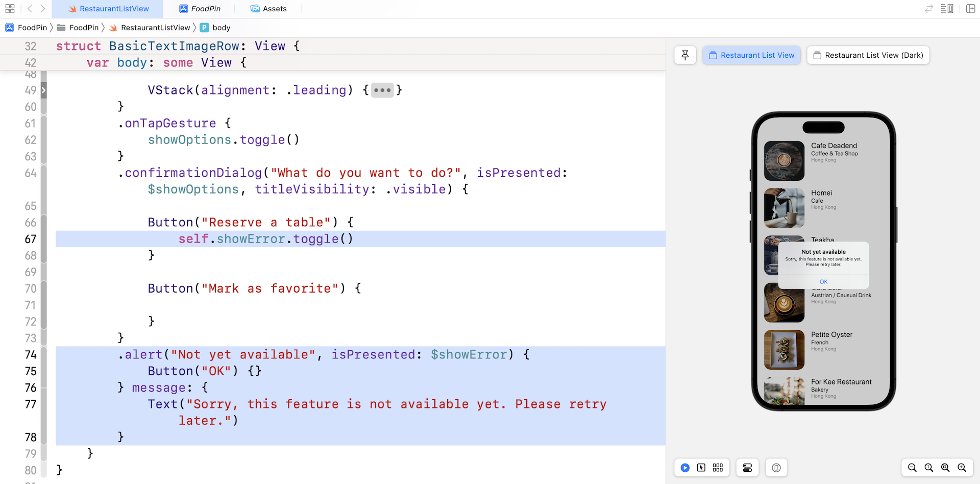Screen dimensions: 980x484
Task: Switch preview to selectable mode
Action: pyautogui.click(x=701, y=468)
